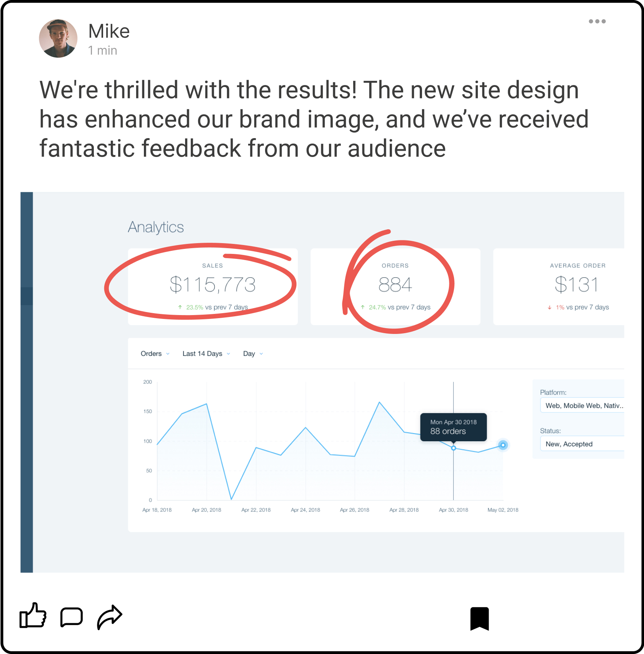This screenshot has width=644, height=654.
Task: Share the post via arrow icon
Action: click(x=110, y=617)
